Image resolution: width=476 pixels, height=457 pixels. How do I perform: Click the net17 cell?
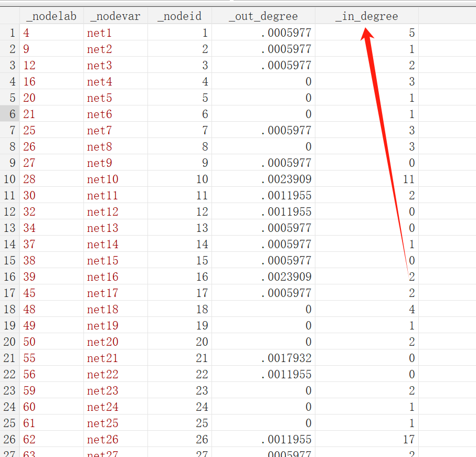(x=115, y=293)
